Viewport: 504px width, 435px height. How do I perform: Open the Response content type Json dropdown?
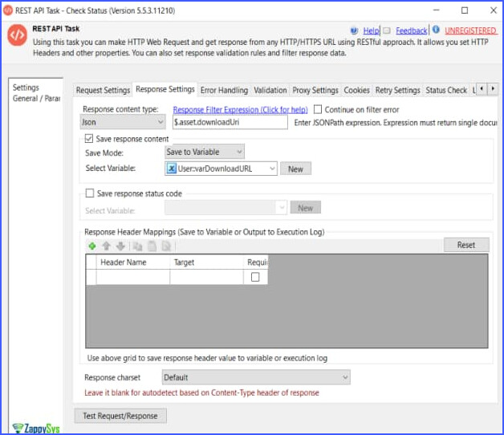[123, 122]
